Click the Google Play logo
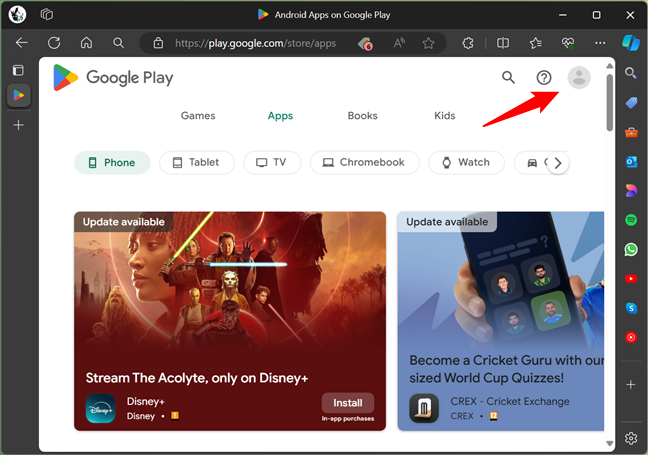648x455 pixels. pos(113,78)
